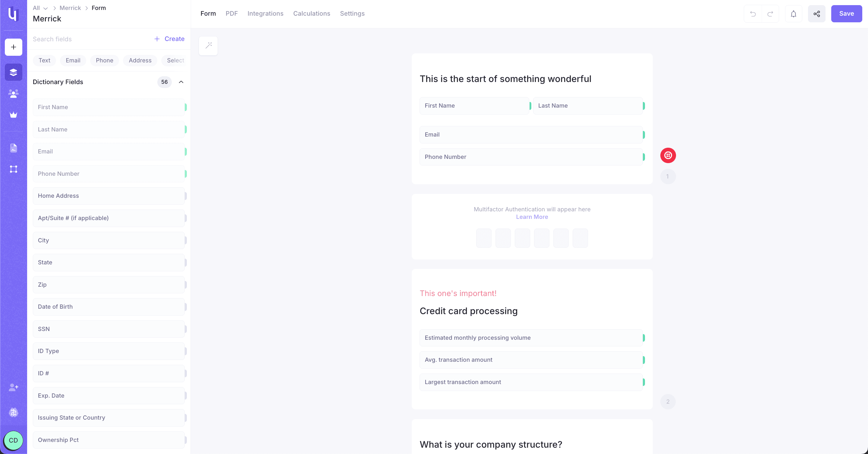Open the signed document templates icon
This screenshot has height=454, width=868.
pos(13,148)
